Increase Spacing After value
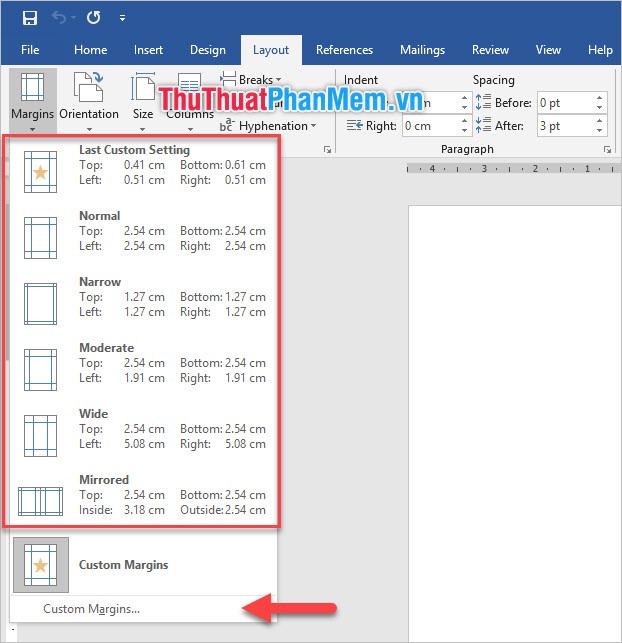Viewport: 622px width, 643px height. point(599,121)
